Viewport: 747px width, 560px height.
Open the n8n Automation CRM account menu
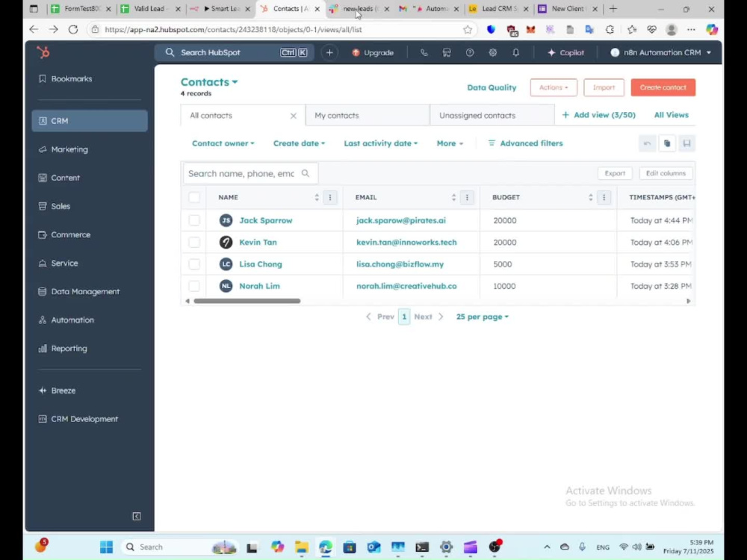pos(661,53)
